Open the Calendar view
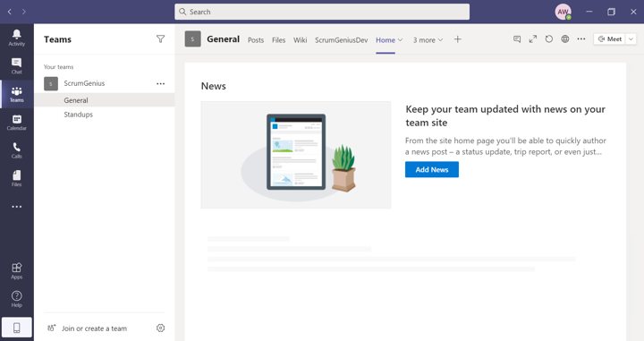The width and height of the screenshot is (644, 341). (x=16, y=123)
